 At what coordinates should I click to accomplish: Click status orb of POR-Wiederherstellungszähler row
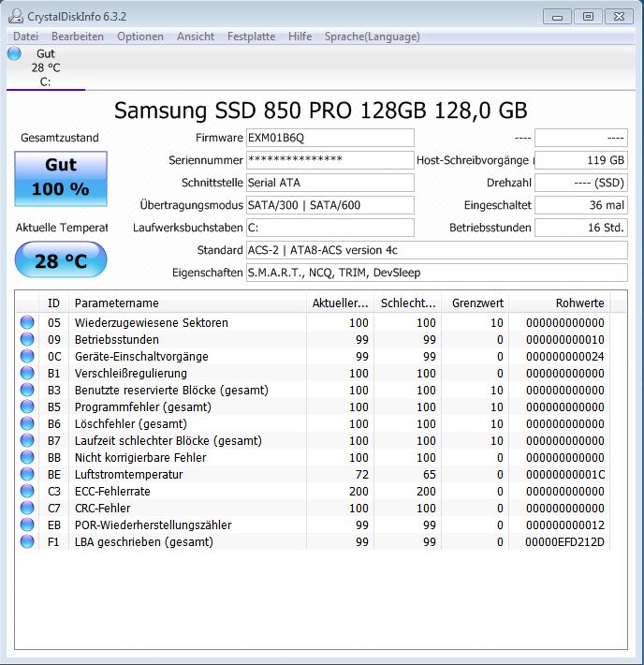27,525
